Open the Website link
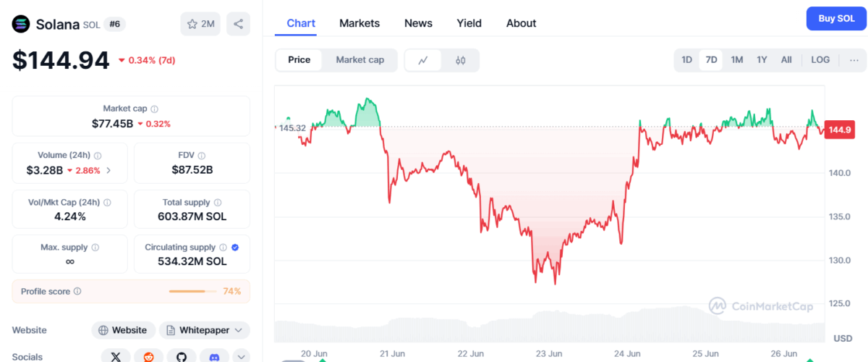Viewport: 868px width, 362px height. [124, 330]
